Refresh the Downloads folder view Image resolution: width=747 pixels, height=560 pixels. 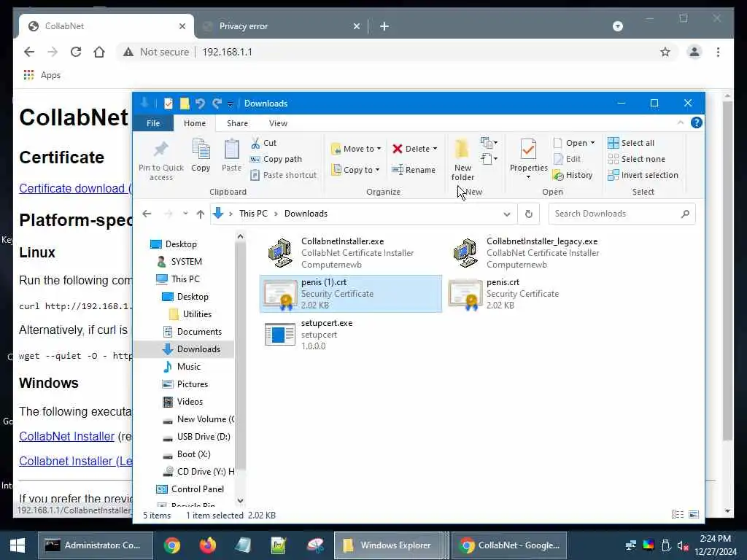528,214
